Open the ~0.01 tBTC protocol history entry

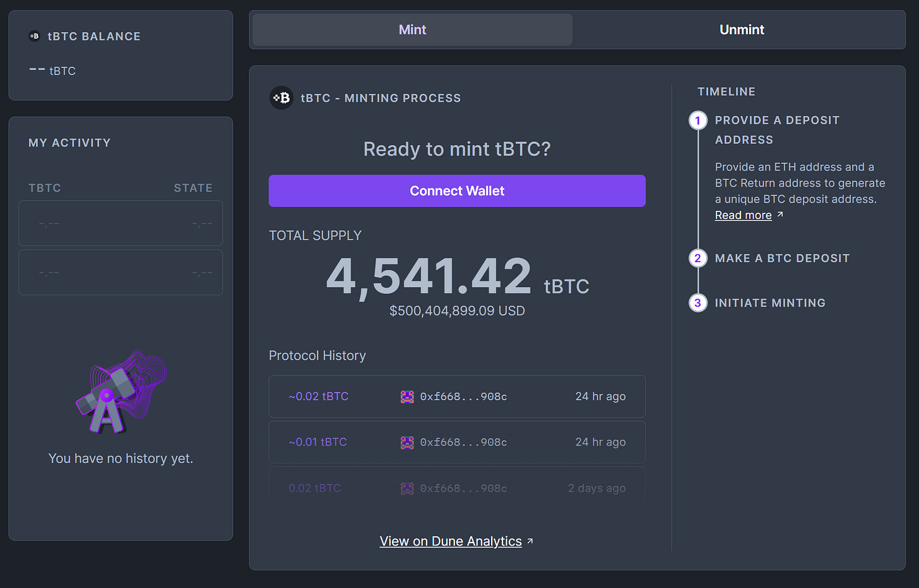tap(457, 442)
